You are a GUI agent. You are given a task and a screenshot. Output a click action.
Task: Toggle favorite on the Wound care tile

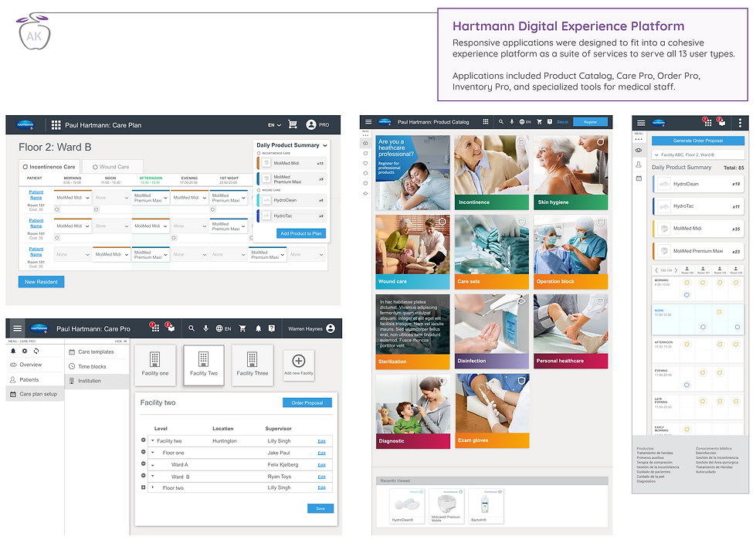[442, 222]
